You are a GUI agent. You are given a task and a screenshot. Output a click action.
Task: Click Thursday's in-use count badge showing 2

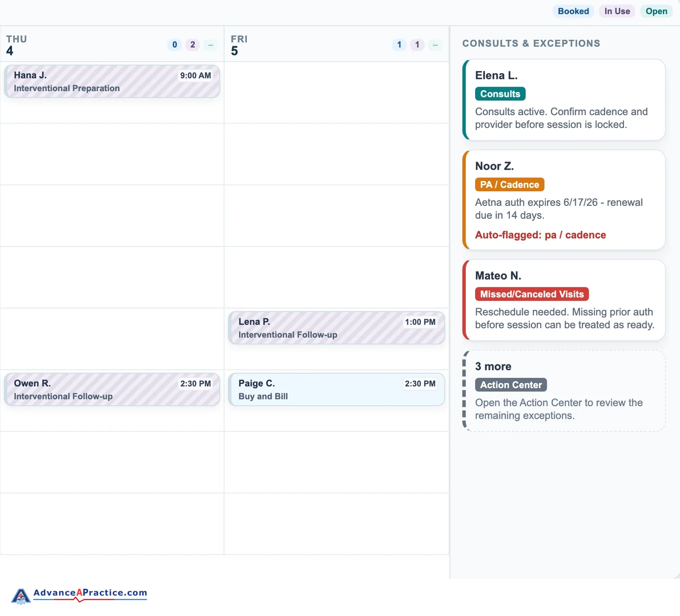(x=193, y=45)
